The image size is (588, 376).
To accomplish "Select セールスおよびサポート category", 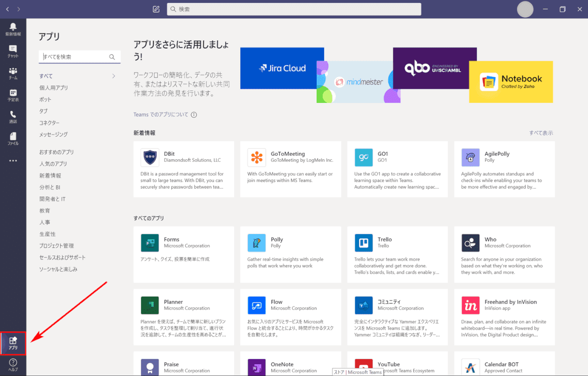I will (63, 258).
